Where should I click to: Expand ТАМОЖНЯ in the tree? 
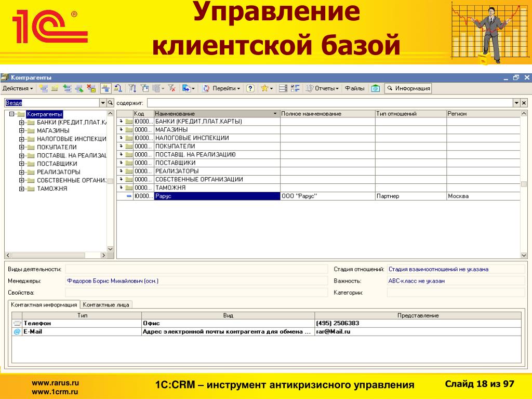22,189
